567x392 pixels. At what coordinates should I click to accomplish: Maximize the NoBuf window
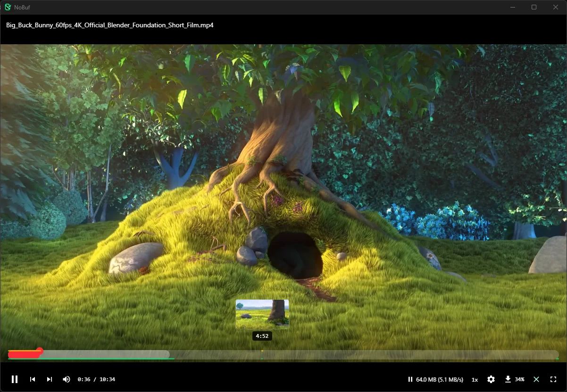coord(534,7)
